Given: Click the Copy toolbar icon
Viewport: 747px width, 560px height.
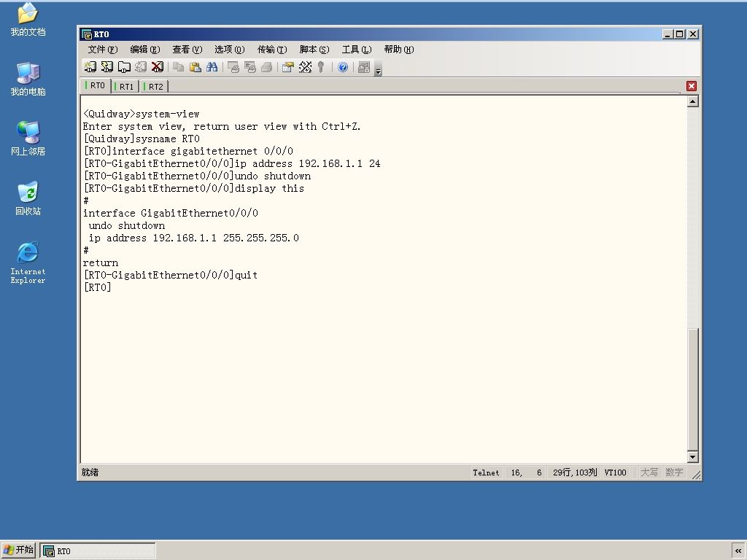Looking at the screenshot, I should tap(178, 67).
